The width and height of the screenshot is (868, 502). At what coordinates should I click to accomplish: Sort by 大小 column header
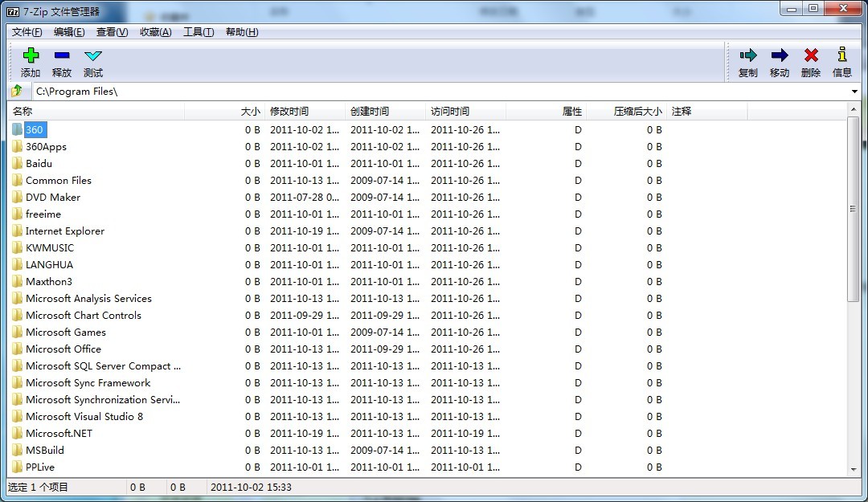click(225, 112)
